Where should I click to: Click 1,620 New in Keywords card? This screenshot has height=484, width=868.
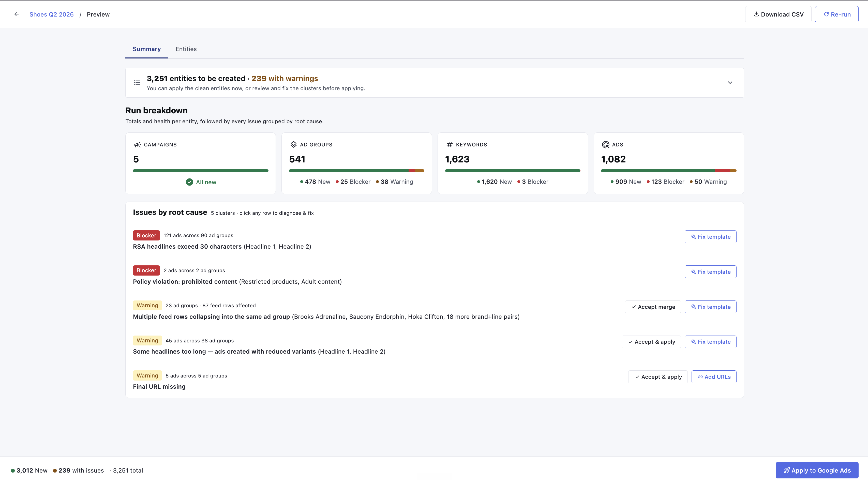[494, 182]
